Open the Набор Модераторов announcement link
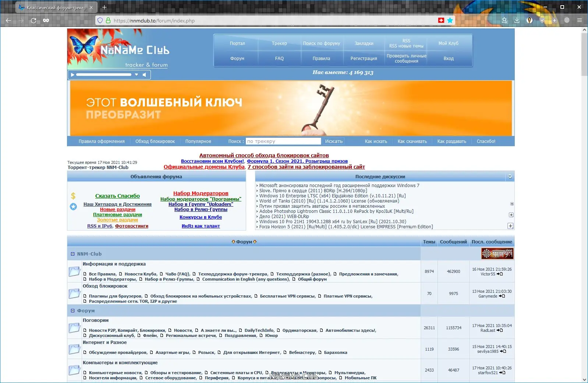The width and height of the screenshot is (588, 383). point(201,193)
